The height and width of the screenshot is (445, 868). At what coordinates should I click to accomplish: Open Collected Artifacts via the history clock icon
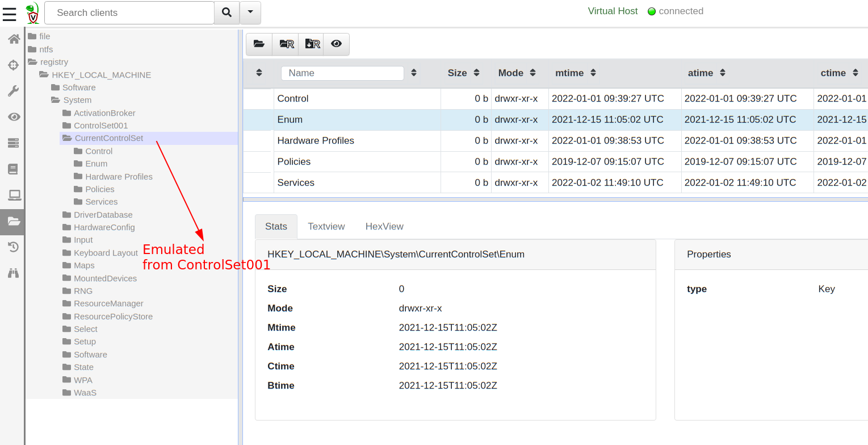tap(12, 247)
